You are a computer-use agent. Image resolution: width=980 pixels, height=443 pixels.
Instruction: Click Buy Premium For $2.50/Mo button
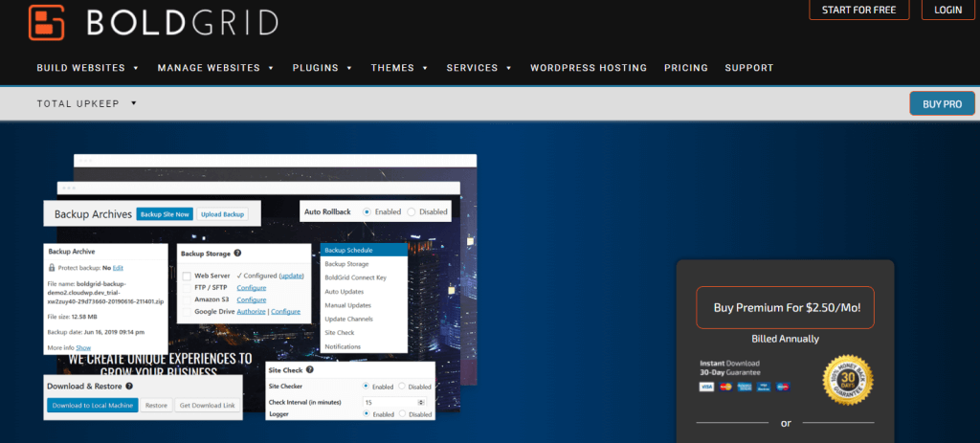click(785, 307)
